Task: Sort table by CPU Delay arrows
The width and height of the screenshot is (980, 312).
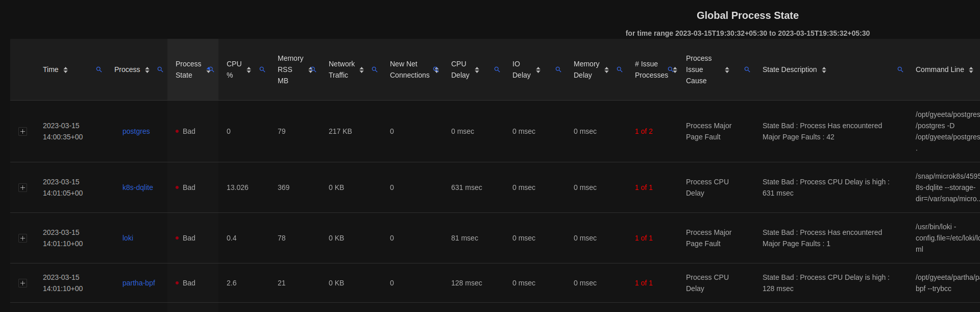Action: [477, 70]
